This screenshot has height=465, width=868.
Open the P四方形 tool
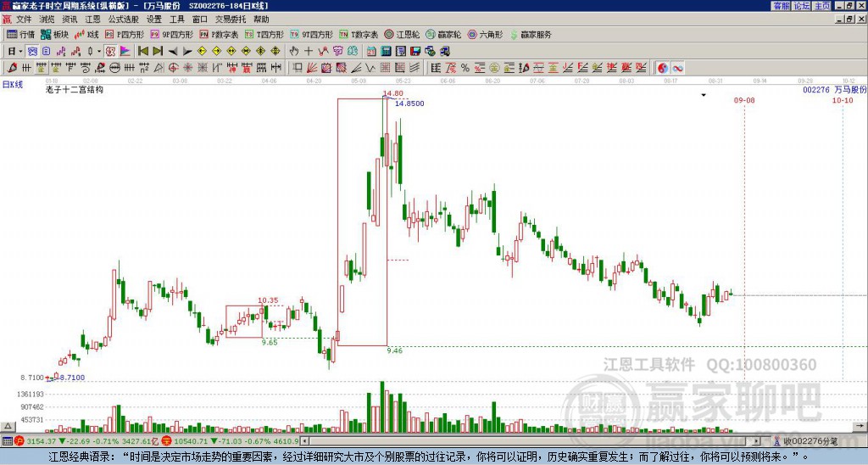pyautogui.click(x=125, y=34)
